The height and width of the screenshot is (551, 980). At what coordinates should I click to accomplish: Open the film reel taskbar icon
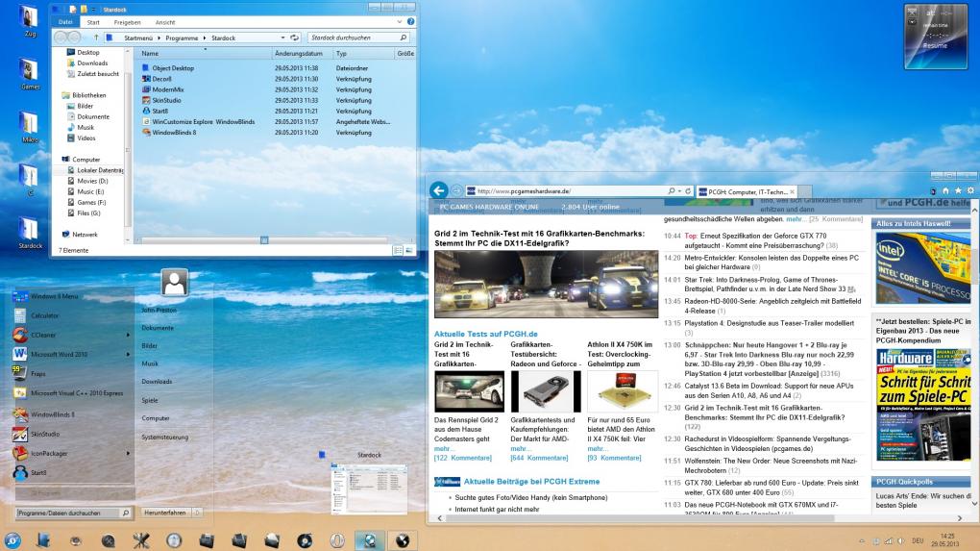click(x=109, y=540)
